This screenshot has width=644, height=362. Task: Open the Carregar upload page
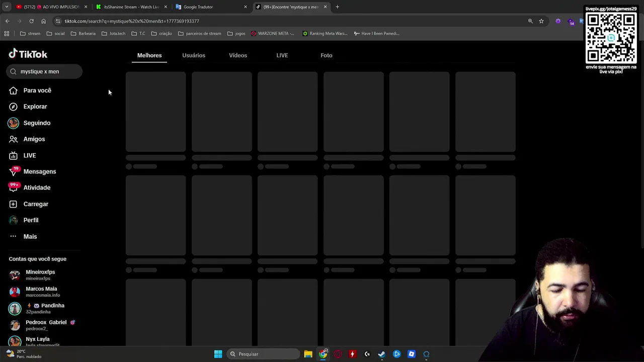29,204
